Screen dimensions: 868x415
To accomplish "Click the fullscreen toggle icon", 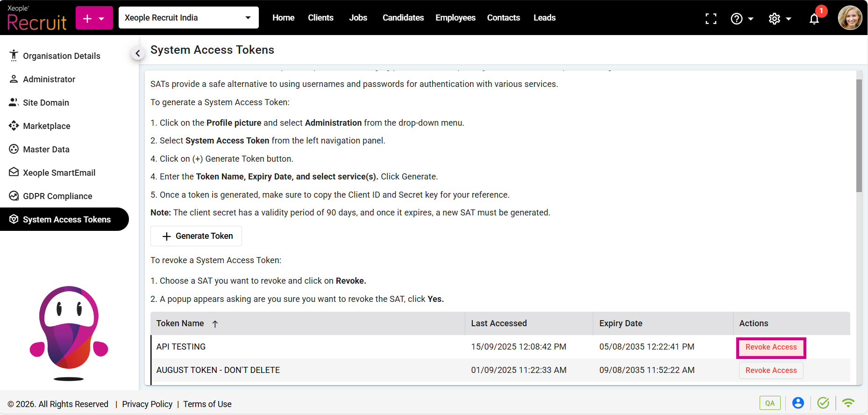I will 711,18.
